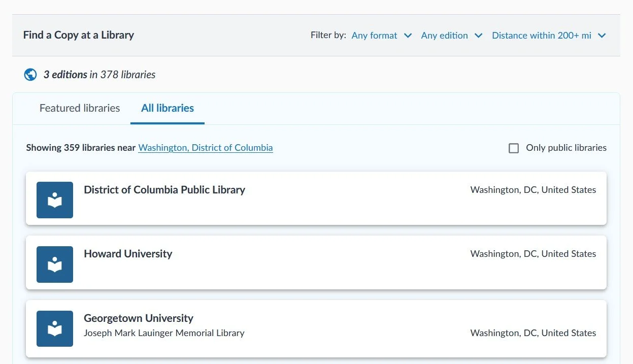Click the chevron next to Any format
This screenshot has width=633, height=364.
click(x=408, y=36)
